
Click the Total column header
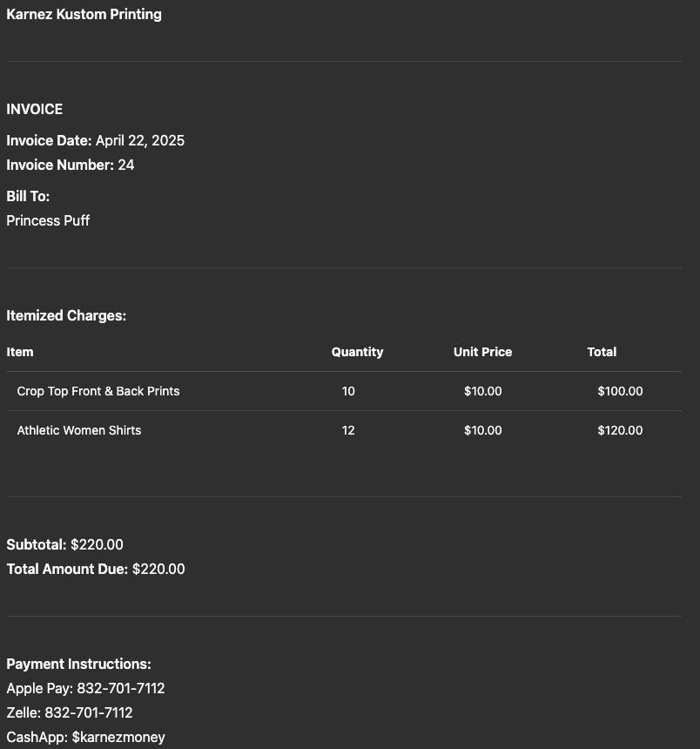pyautogui.click(x=602, y=352)
